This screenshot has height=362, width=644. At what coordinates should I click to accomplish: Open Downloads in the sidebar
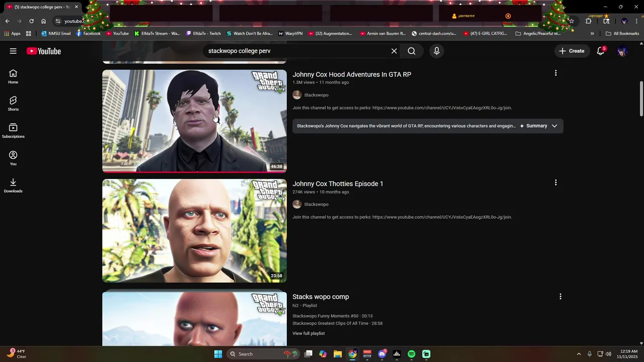pos(13,186)
